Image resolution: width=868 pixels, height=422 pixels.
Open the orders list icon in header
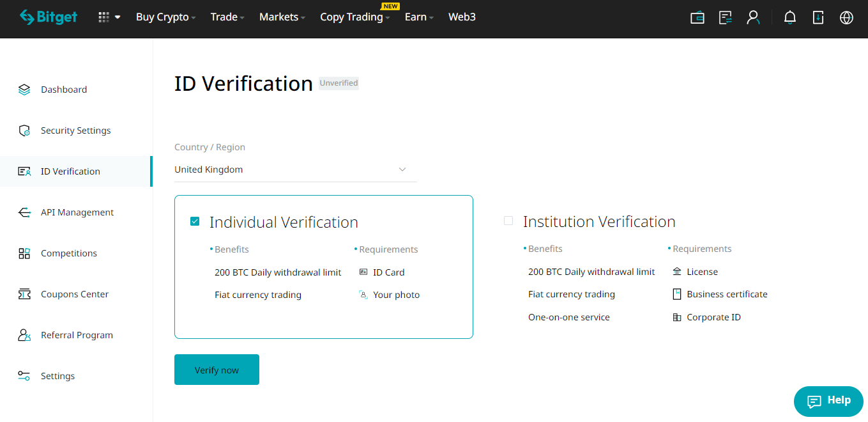pyautogui.click(x=726, y=18)
